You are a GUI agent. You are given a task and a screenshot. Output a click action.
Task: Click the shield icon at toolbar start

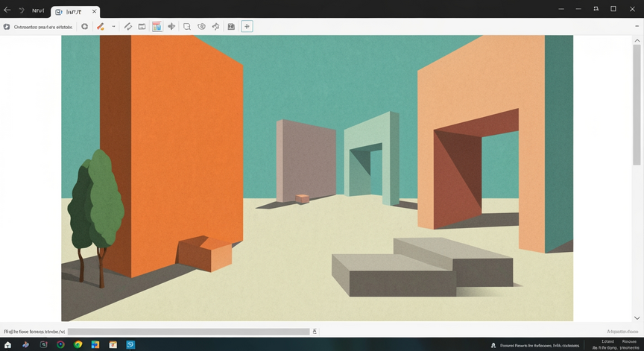click(7, 27)
